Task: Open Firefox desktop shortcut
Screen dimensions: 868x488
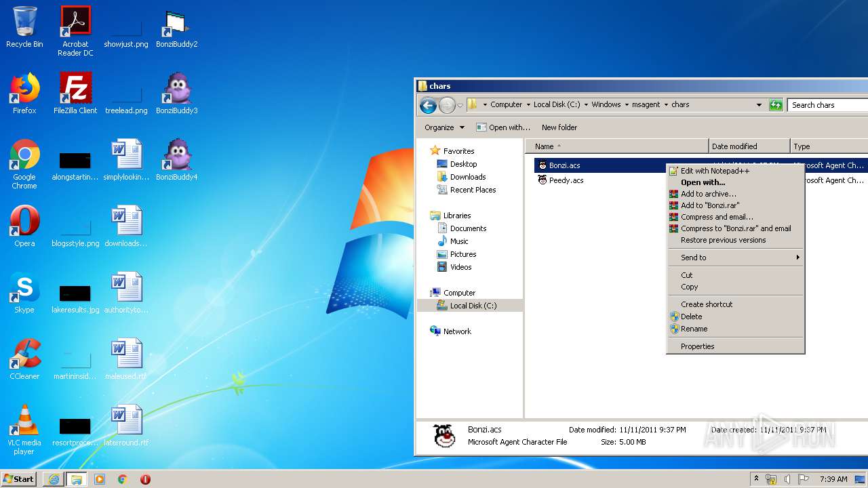Action: pyautogui.click(x=24, y=94)
